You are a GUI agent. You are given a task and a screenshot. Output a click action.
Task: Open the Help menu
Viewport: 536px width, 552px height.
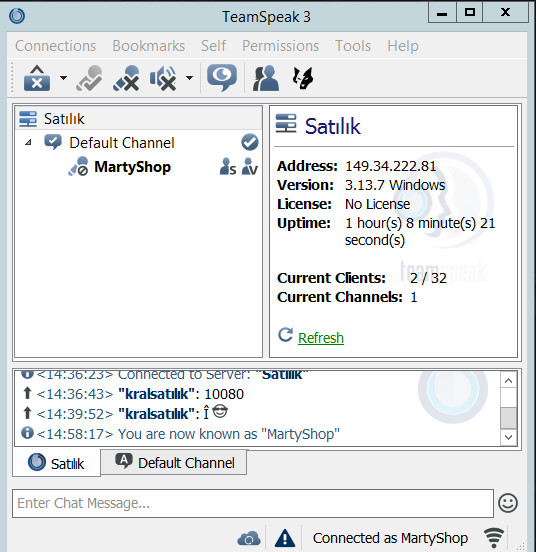[x=403, y=46]
